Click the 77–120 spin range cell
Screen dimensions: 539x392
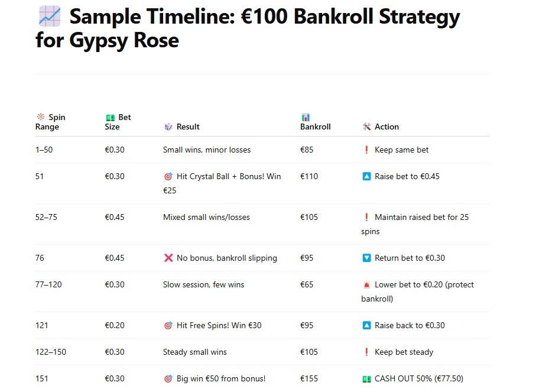(48, 285)
